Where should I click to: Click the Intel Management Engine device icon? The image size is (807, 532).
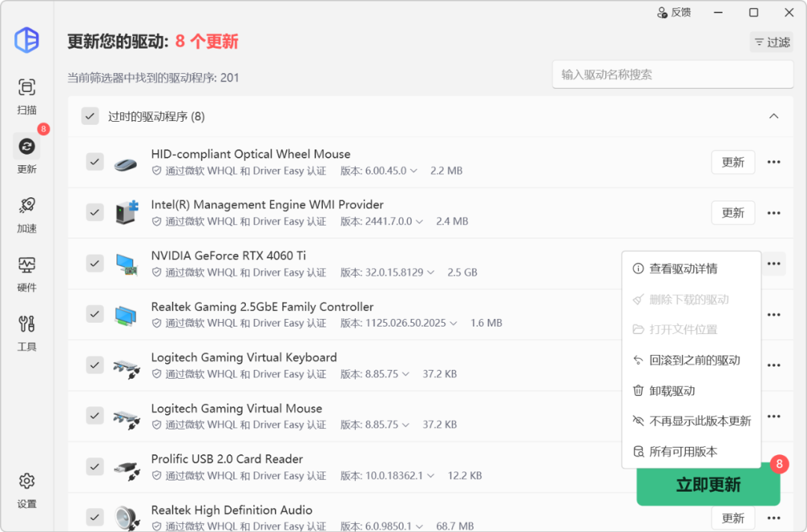(126, 212)
